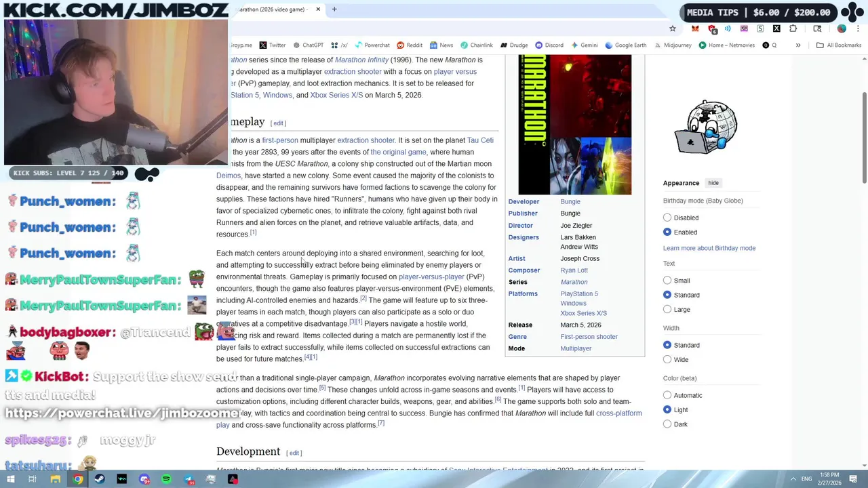Open the Xbox Series X/S infobox link

tap(583, 313)
